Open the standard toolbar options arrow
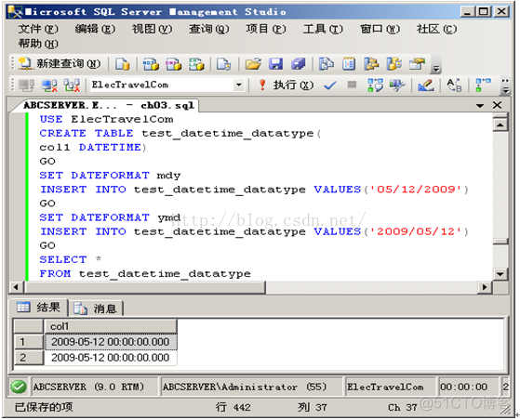Viewport: 520px width, 420px height. pos(436,68)
